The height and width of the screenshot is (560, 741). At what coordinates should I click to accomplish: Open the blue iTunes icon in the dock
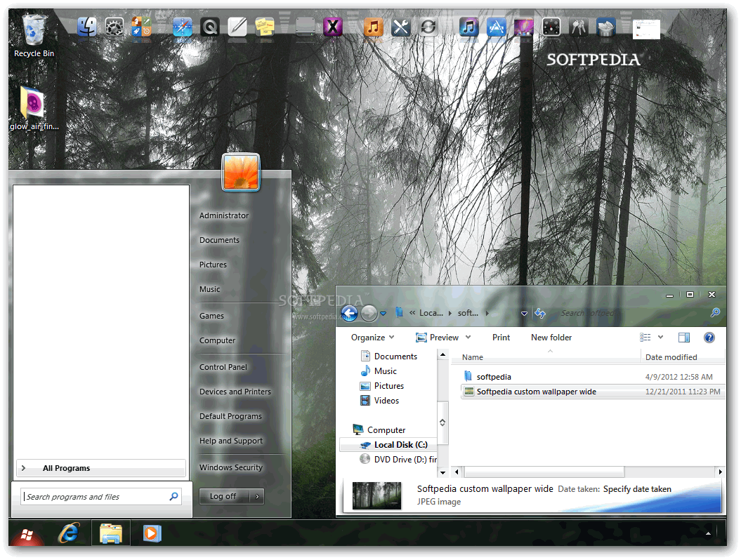468,27
